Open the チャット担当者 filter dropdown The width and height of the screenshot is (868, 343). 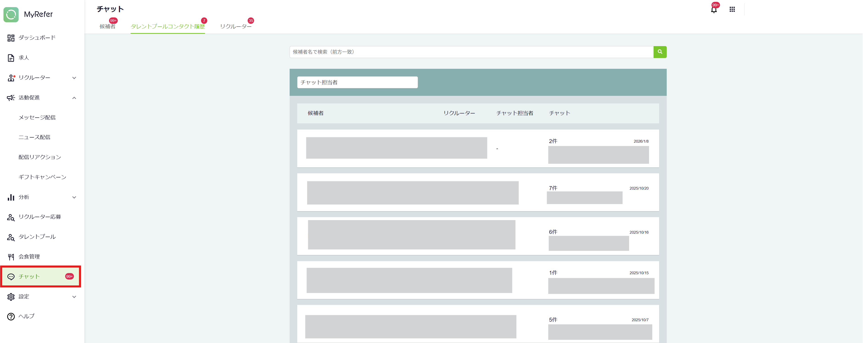tap(357, 83)
